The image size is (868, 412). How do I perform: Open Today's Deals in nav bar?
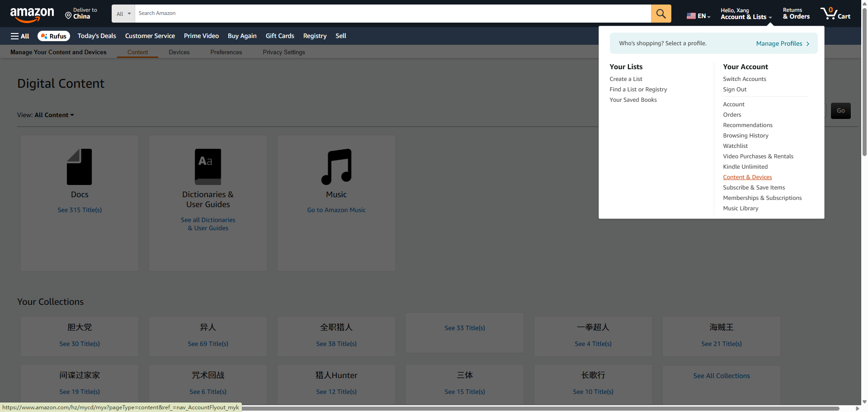[97, 36]
